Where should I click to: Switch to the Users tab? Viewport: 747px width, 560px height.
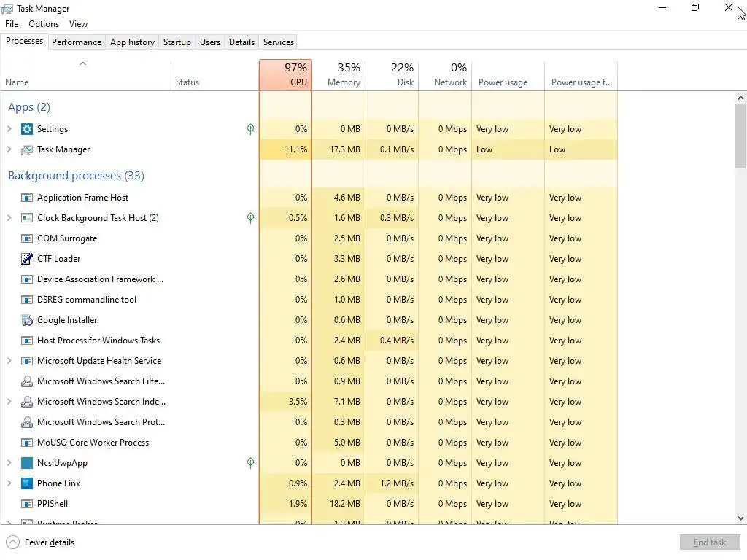click(x=210, y=42)
